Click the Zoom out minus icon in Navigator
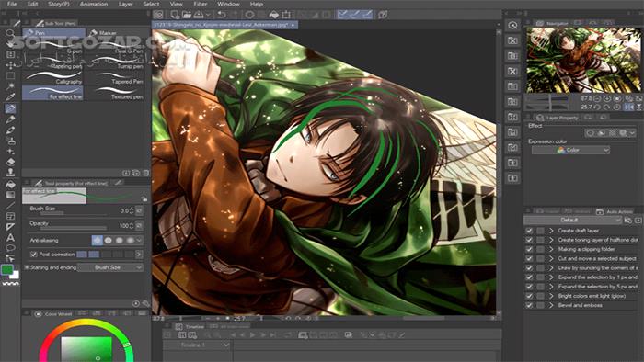Viewport: 644px width, 362px height. pos(597,99)
